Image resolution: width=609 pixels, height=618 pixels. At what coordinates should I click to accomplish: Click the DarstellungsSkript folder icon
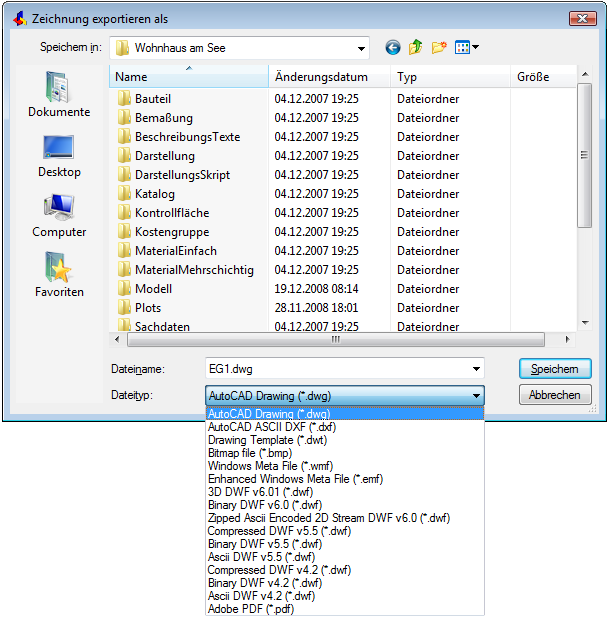click(x=124, y=175)
